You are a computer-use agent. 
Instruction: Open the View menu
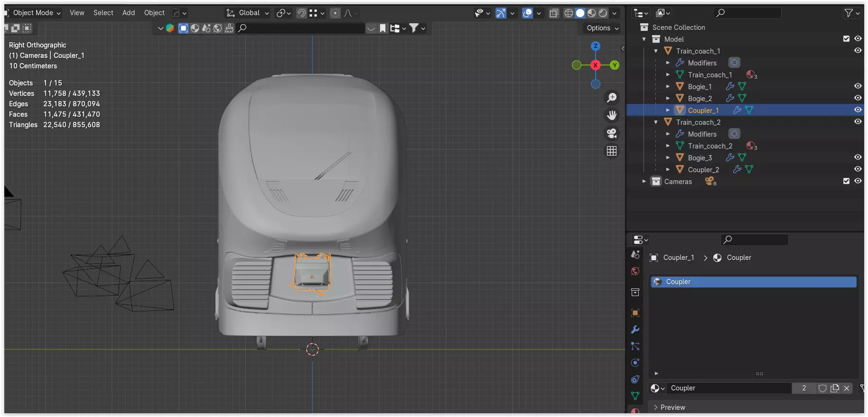pyautogui.click(x=77, y=13)
